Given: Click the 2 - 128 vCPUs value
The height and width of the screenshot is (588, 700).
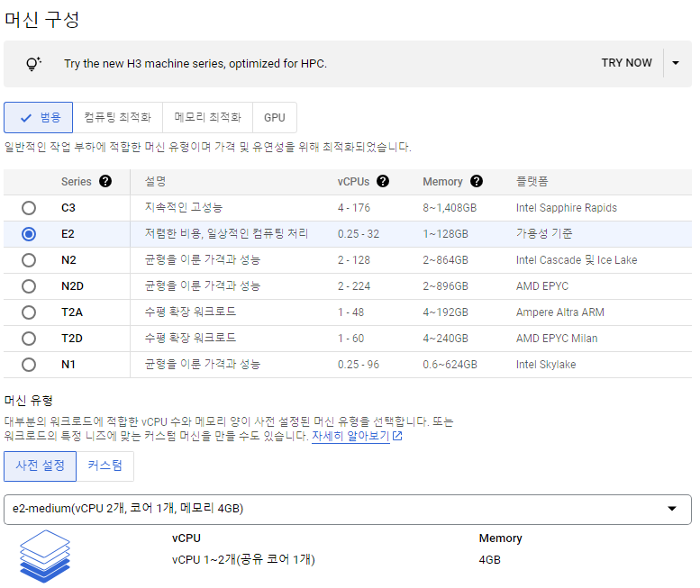Looking at the screenshot, I should point(354,260).
